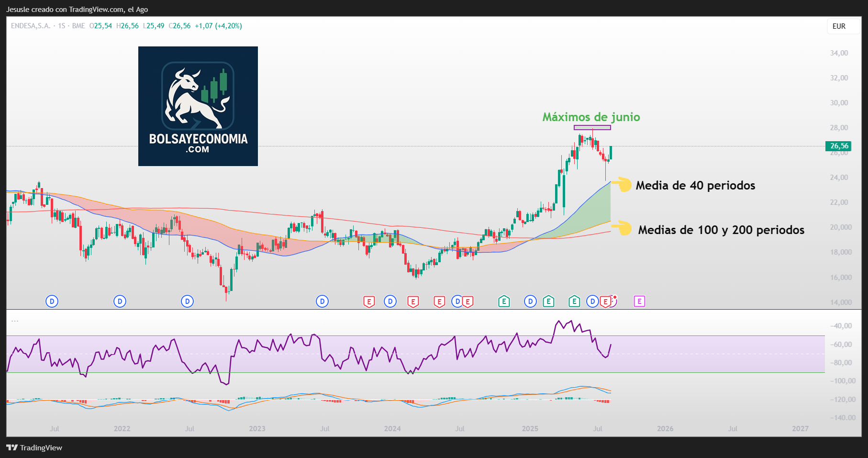
Task: Click the 2022 label on time axis
Action: tap(122, 429)
